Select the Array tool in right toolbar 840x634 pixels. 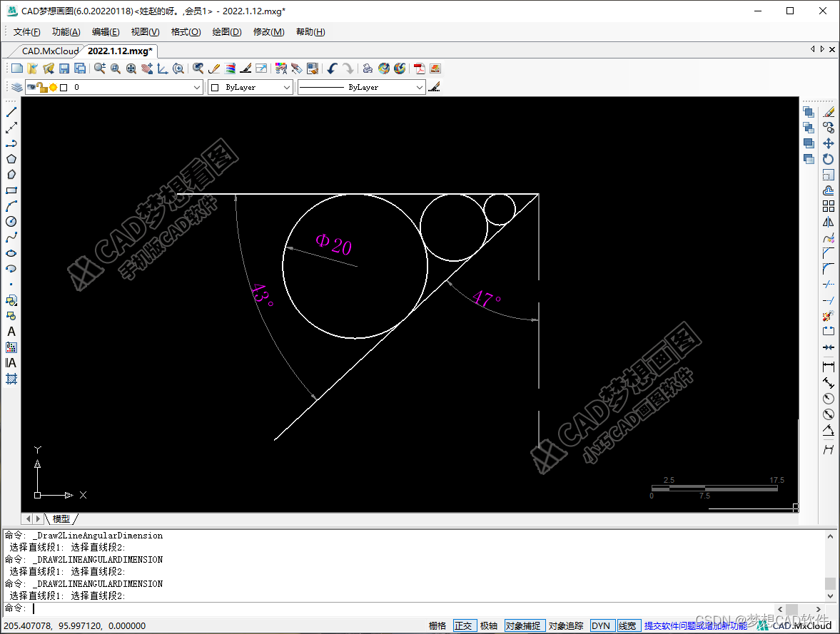point(828,206)
